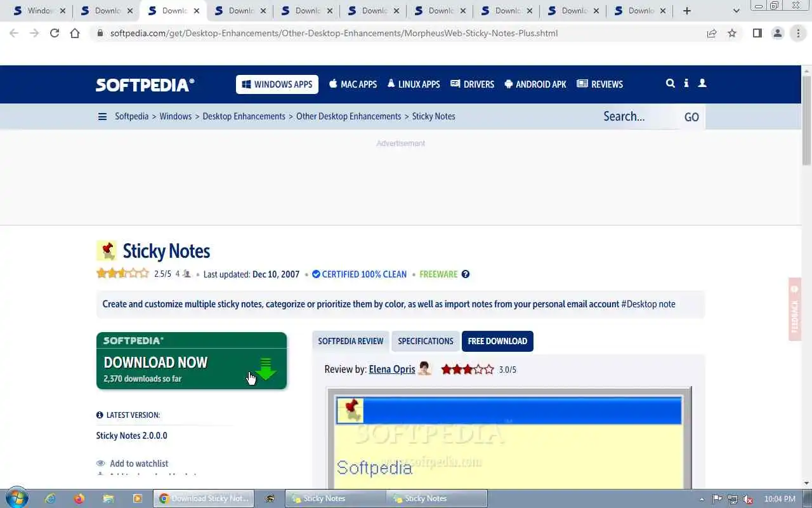Screen dimensions: 812x508
Task: Open the Mac Apps section
Action: [353, 84]
